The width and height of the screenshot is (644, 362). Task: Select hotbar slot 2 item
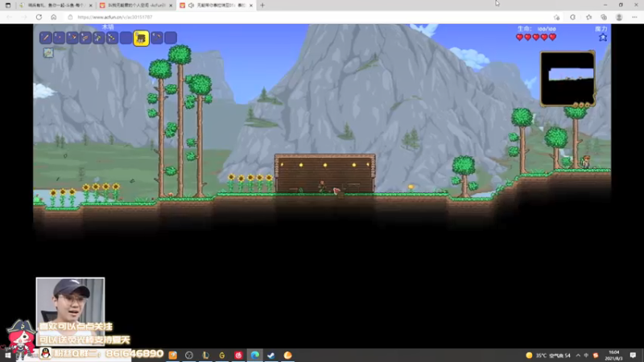coord(59,38)
